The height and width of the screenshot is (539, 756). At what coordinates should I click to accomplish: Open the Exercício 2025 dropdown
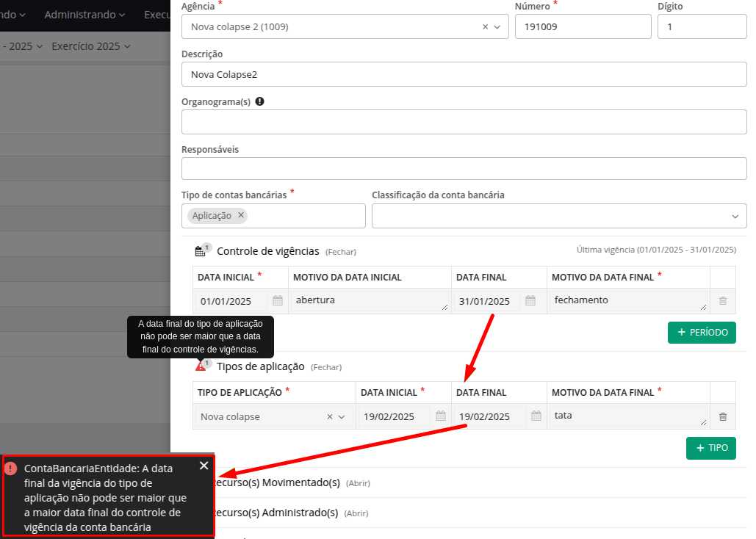point(90,46)
